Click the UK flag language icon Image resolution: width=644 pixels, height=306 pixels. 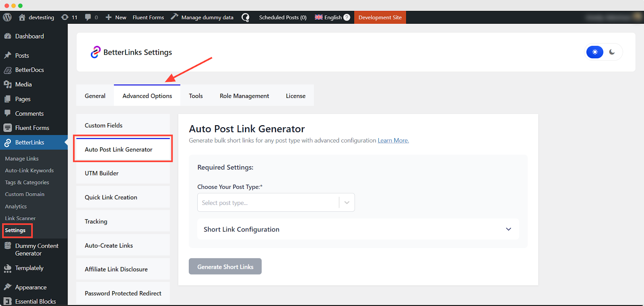click(x=319, y=17)
